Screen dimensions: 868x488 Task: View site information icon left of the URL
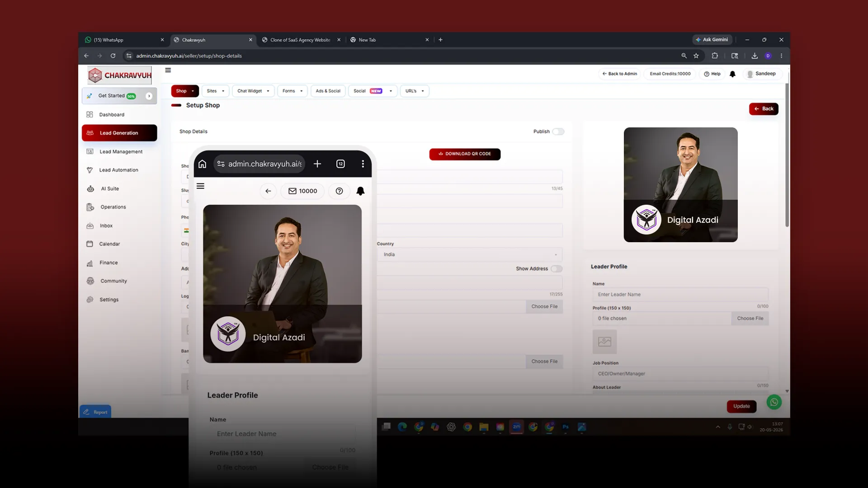pyautogui.click(x=129, y=56)
